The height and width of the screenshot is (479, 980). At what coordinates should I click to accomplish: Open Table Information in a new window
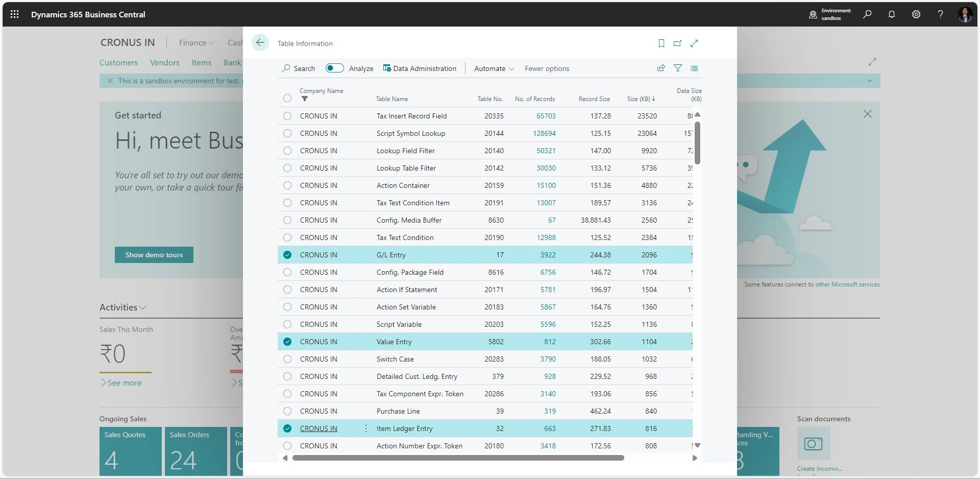coord(677,43)
